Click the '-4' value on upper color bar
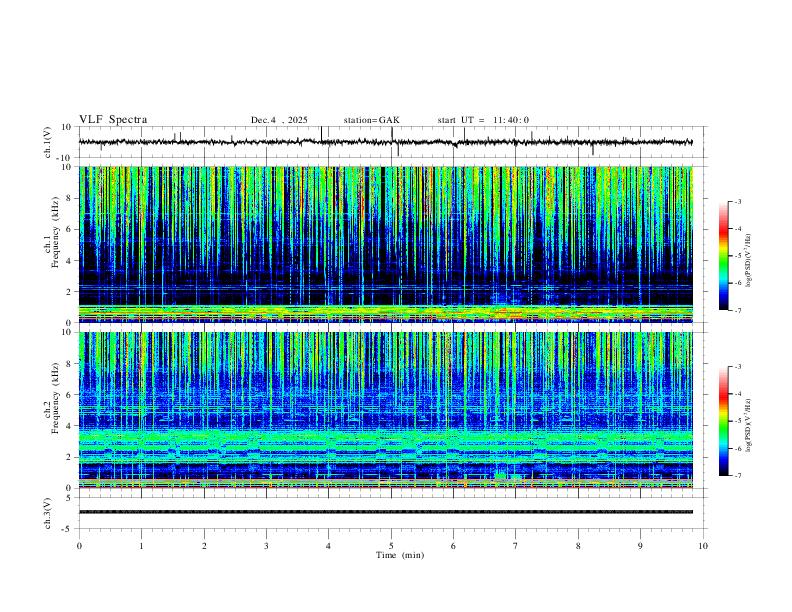792x612 pixels. (737, 229)
